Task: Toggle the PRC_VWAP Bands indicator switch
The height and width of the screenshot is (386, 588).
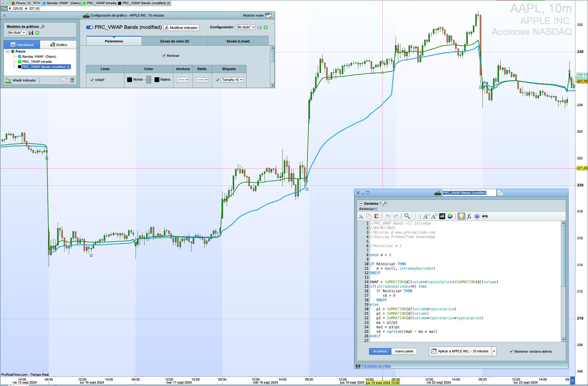Action: pos(90,27)
